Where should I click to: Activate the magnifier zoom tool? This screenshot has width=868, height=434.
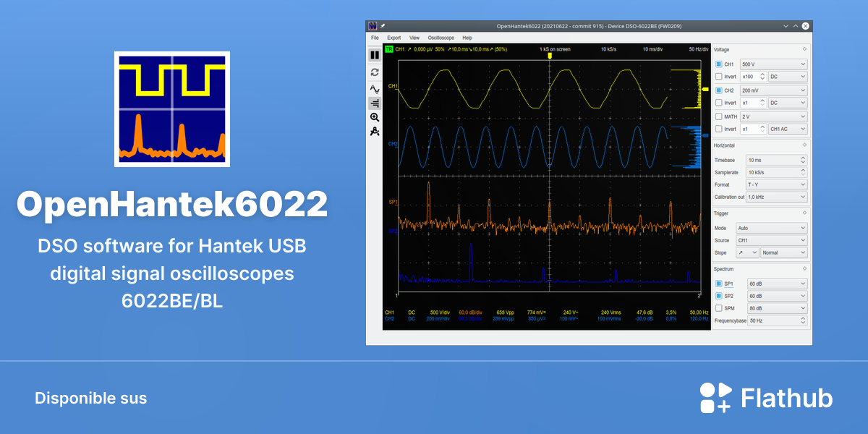pos(375,116)
